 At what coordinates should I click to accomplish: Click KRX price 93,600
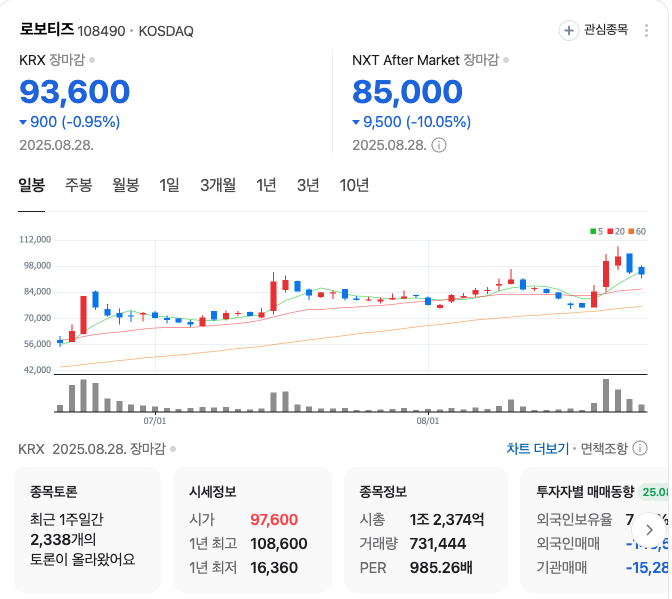pyautogui.click(x=75, y=92)
